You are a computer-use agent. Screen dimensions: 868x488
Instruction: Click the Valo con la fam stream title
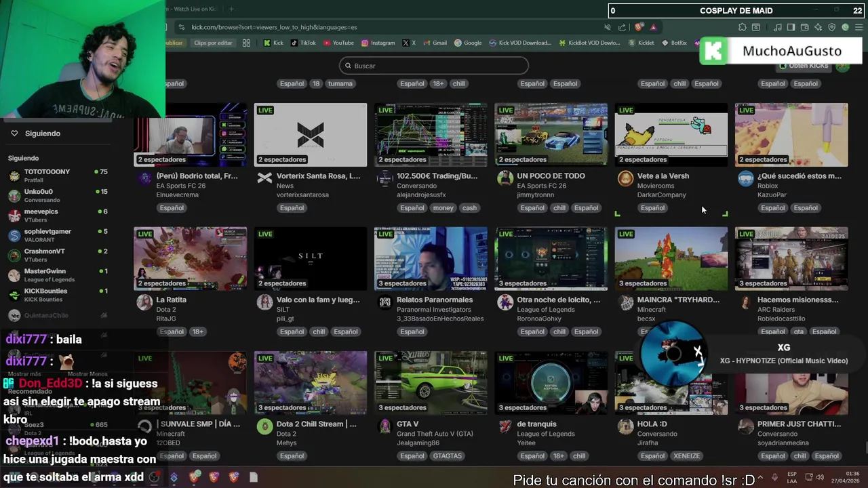click(x=318, y=300)
